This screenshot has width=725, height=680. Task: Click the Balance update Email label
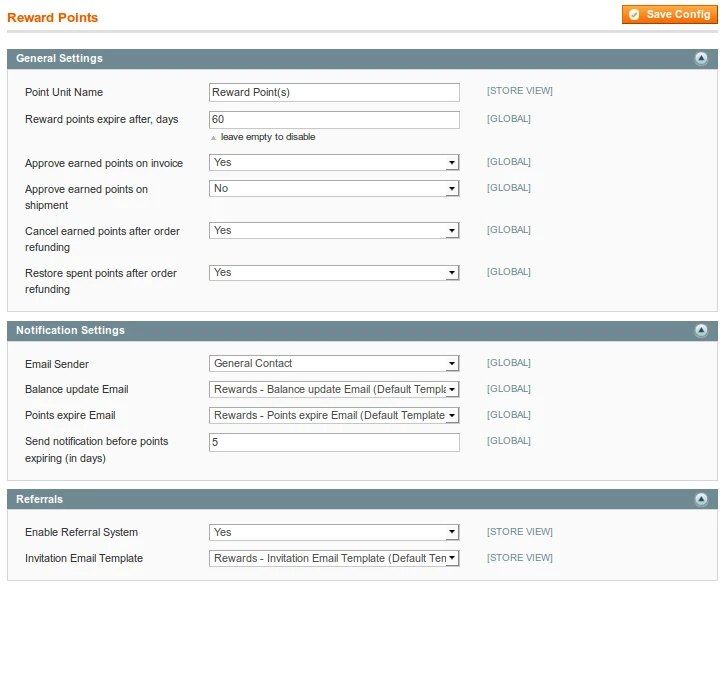coord(77,389)
